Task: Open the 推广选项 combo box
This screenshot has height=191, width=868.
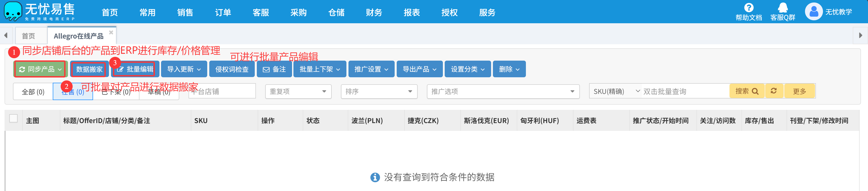Action: tap(503, 91)
